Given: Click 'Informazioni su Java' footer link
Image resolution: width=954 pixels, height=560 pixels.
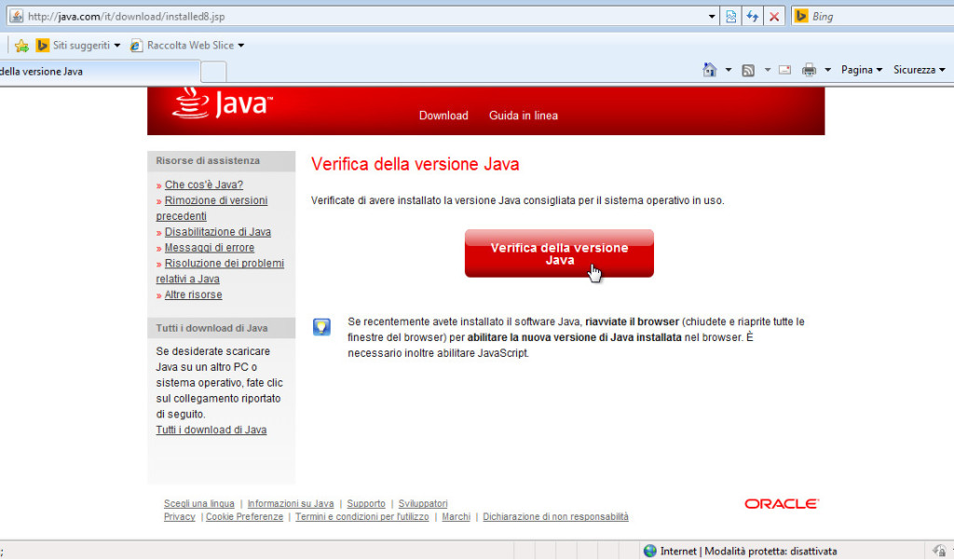Looking at the screenshot, I should click(291, 503).
